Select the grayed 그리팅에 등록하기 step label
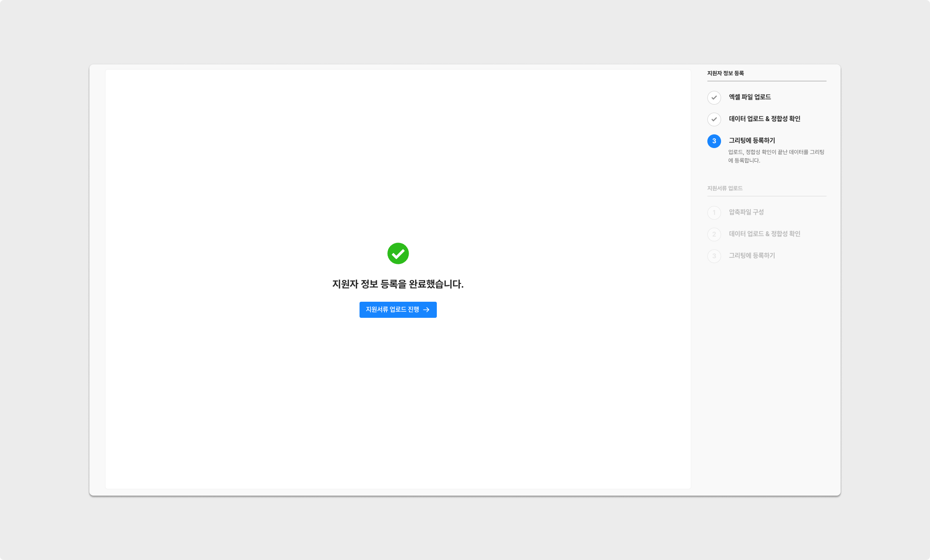930x560 pixels. 752,255
